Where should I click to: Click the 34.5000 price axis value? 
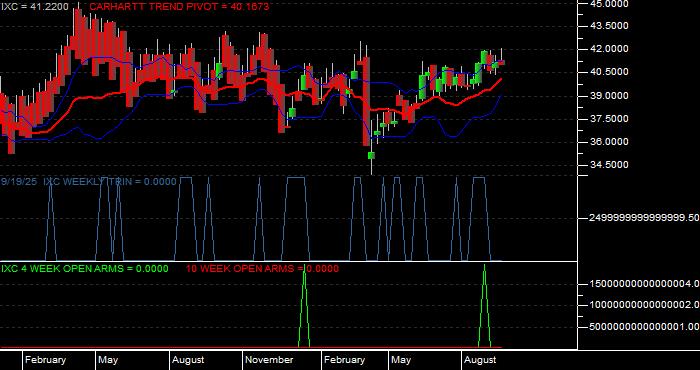[x=609, y=165]
